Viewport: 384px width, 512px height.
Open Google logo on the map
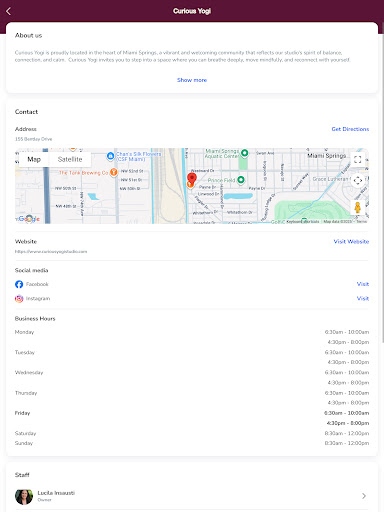tap(29, 219)
